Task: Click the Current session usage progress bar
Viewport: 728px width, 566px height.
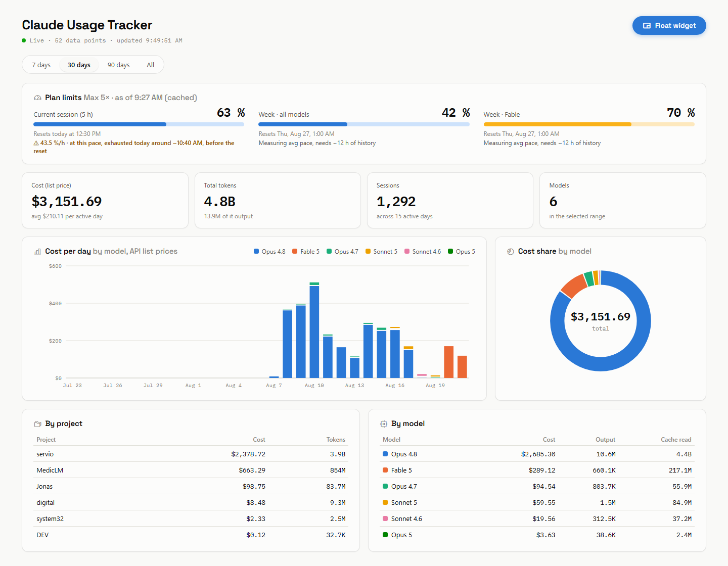Action: [x=139, y=124]
